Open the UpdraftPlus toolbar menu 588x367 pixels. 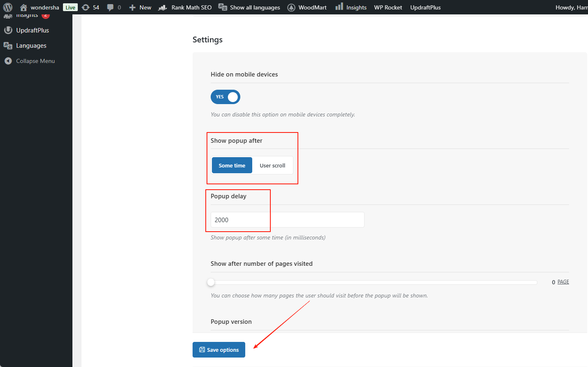click(x=425, y=7)
